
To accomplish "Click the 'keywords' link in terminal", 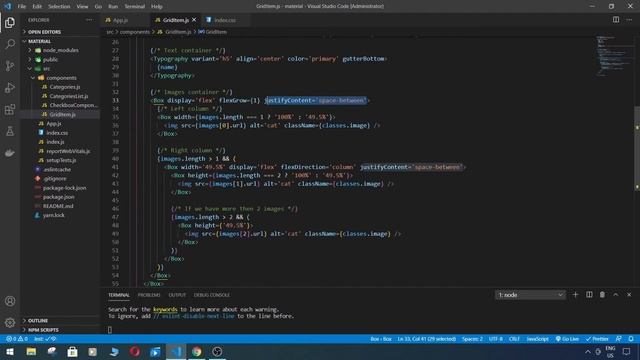I will coord(165,309).
